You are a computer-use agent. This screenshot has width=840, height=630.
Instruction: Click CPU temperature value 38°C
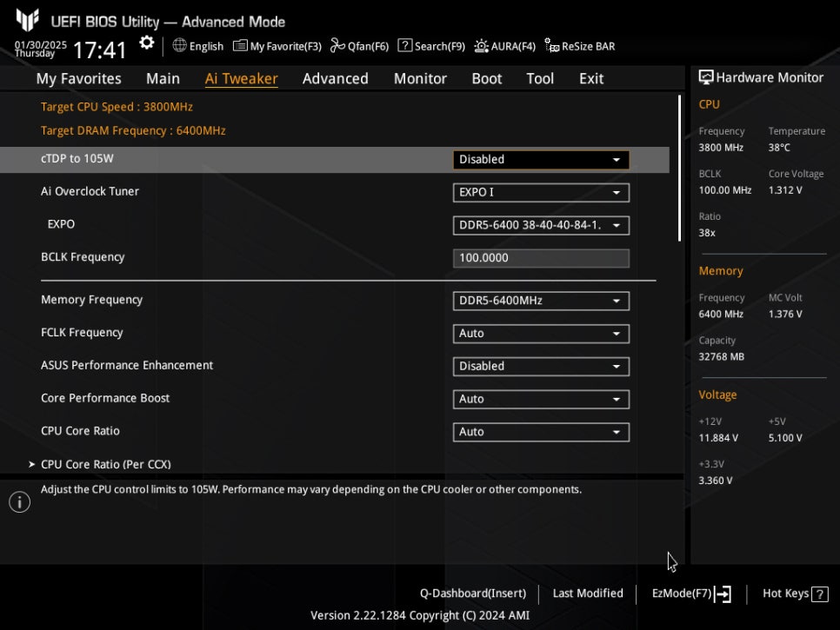tap(779, 147)
